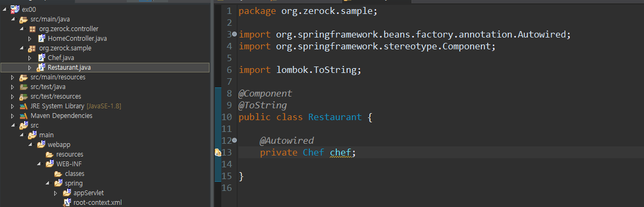Click the src/main/java source folder icon

[x=24, y=19]
